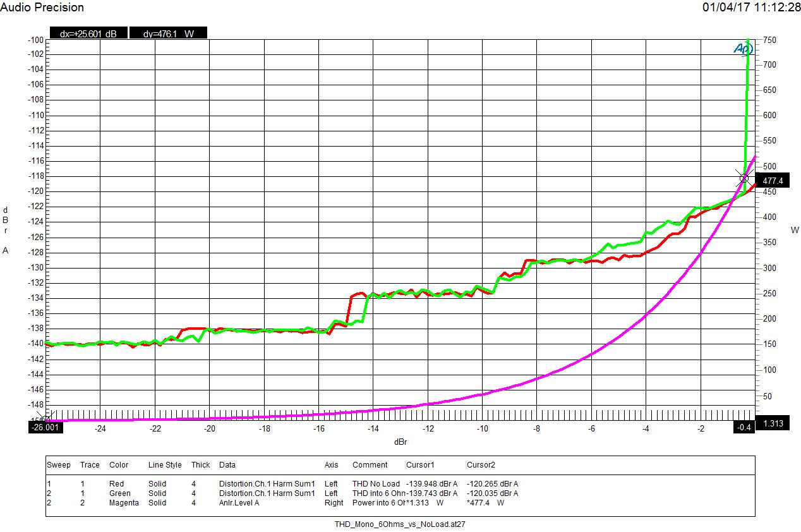This screenshot has height=532, width=801.
Task: Click the Line Style column header
Action: coord(164,465)
